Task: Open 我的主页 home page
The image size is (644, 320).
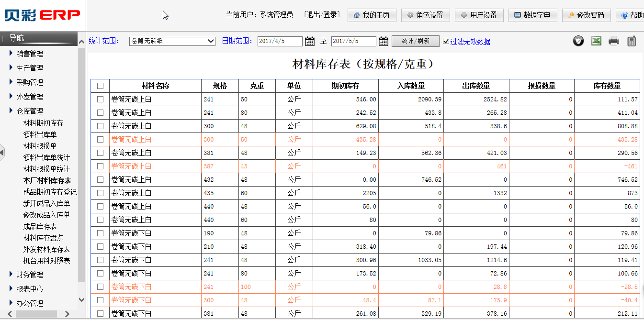Action: tap(372, 15)
